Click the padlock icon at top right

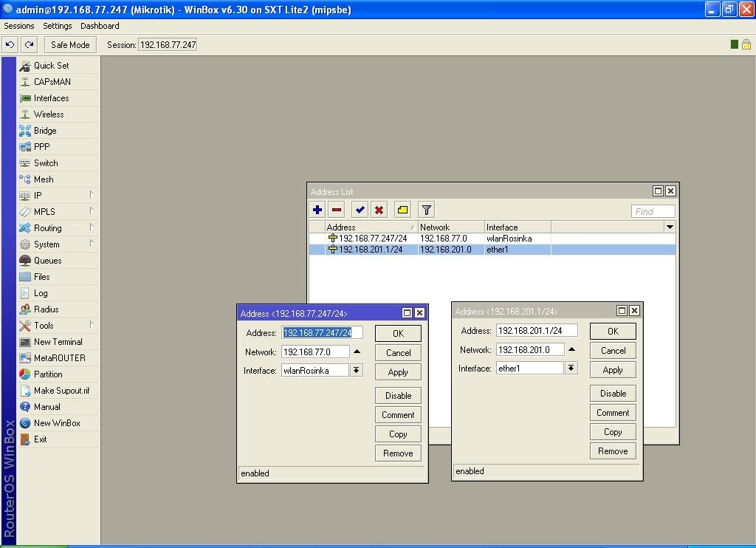tap(746, 44)
